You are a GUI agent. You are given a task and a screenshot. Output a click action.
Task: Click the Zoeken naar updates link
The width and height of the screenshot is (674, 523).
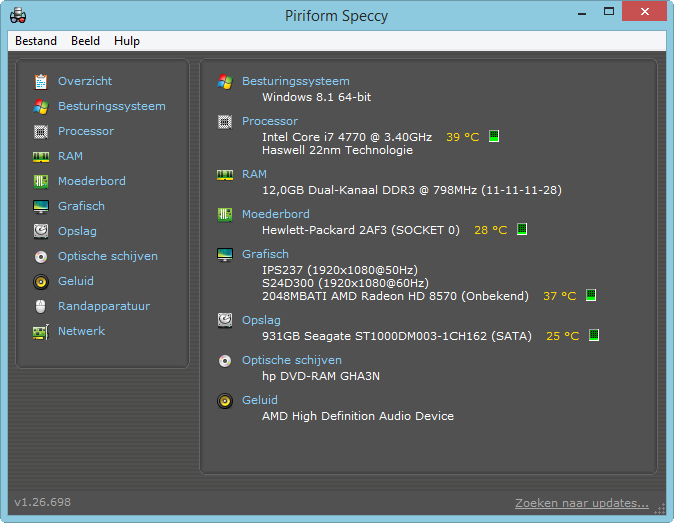pyautogui.click(x=582, y=503)
